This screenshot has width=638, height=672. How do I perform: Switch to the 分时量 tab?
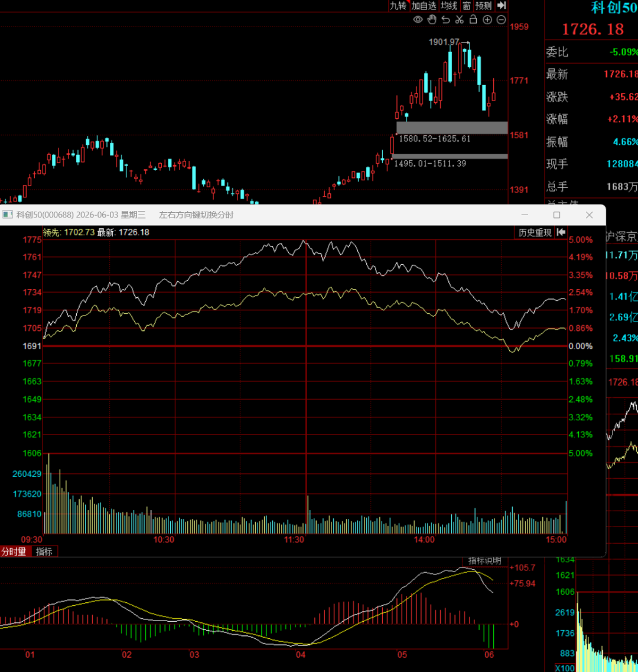coord(14,551)
